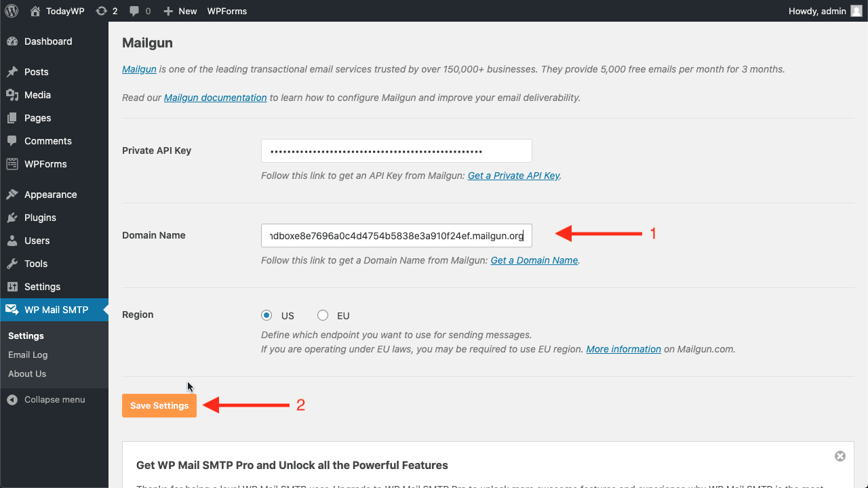Click the updates icon showing 2
The width and height of the screenshot is (868, 488).
102,11
